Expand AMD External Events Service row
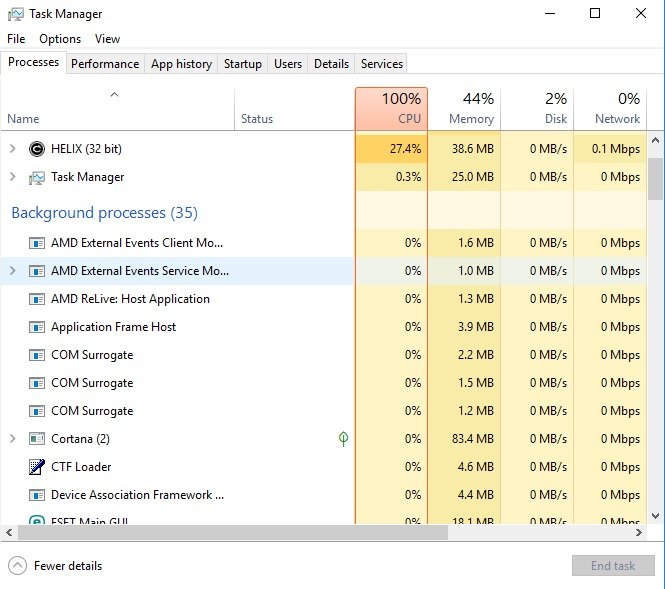 coord(12,271)
